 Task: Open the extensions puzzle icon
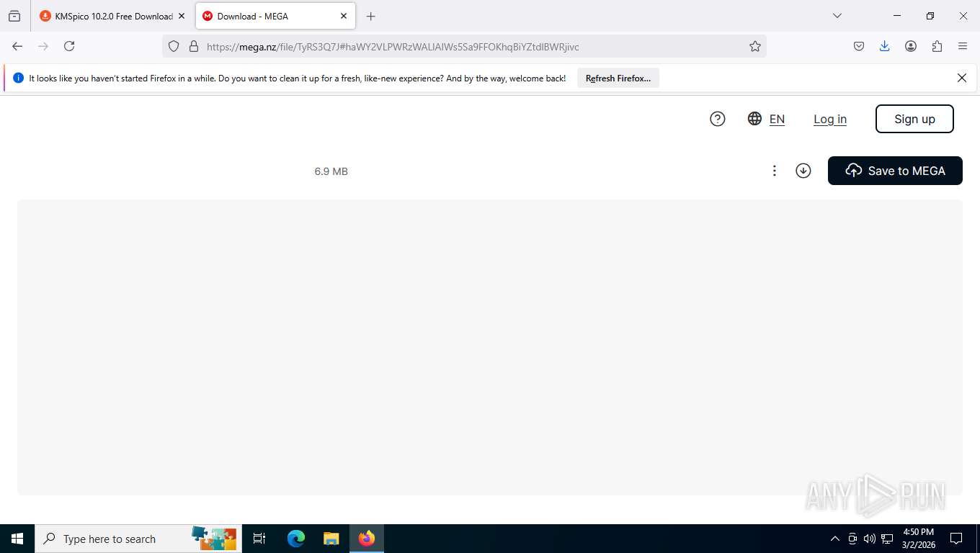[x=937, y=46]
